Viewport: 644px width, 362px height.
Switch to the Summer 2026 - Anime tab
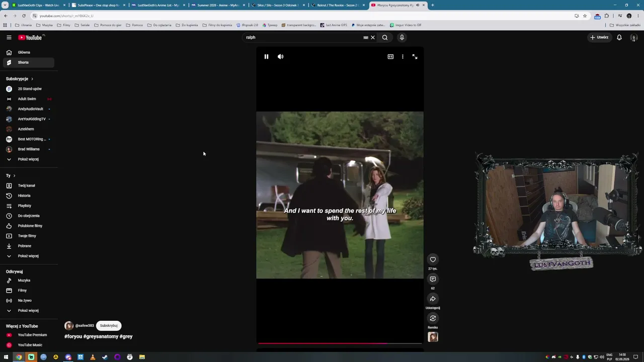[x=218, y=5]
